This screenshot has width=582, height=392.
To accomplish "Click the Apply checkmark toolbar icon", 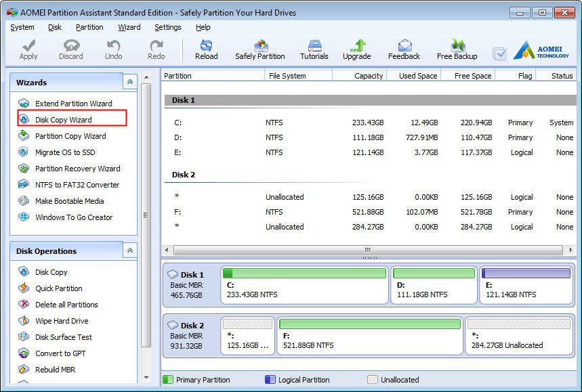I will click(28, 45).
